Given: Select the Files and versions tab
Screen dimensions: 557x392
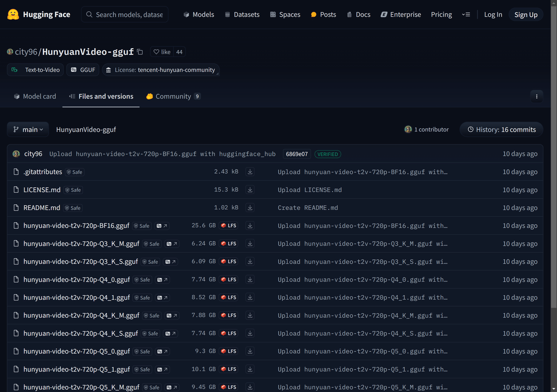Looking at the screenshot, I should [101, 96].
